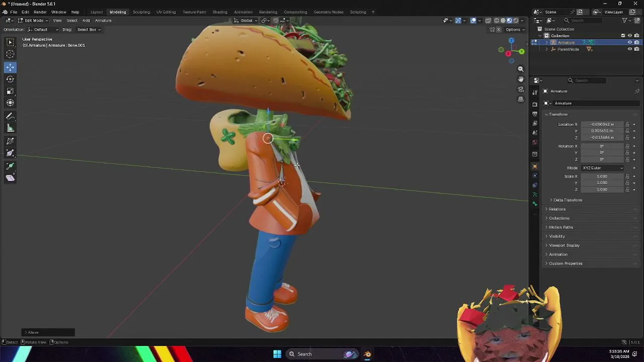Viewport: 644px width, 362px height.
Task: Switch to Rendered viewport shading
Action: coord(516,21)
